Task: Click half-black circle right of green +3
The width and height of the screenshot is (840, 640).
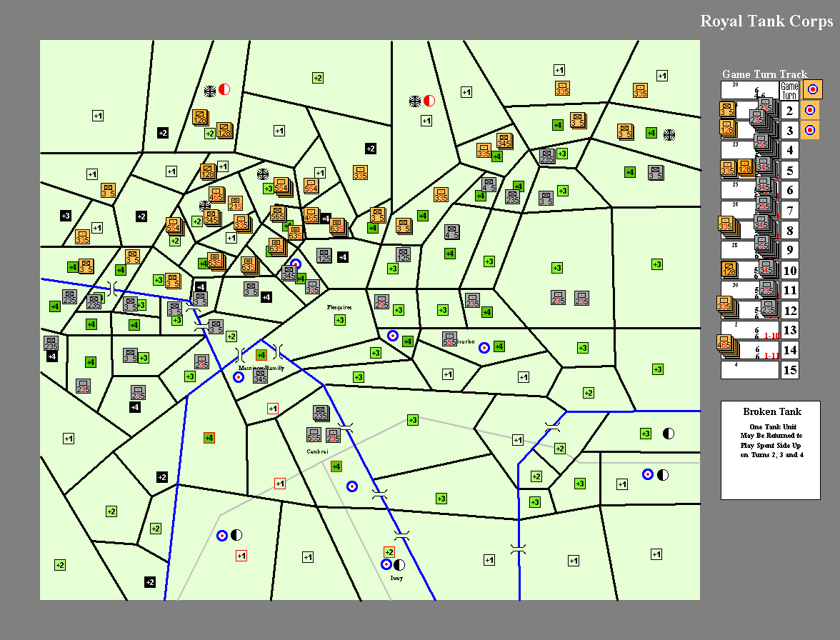Action: click(668, 434)
